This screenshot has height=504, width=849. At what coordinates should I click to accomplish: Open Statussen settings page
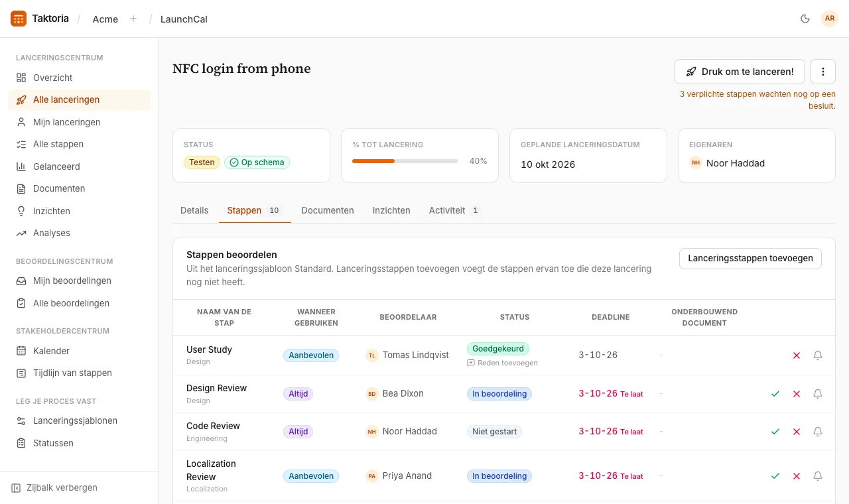[x=79, y=443]
